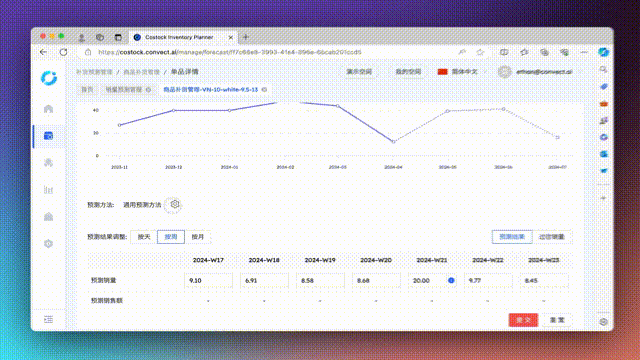Open browser workspaces icon in tab bar

pyautogui.click(x=100, y=38)
